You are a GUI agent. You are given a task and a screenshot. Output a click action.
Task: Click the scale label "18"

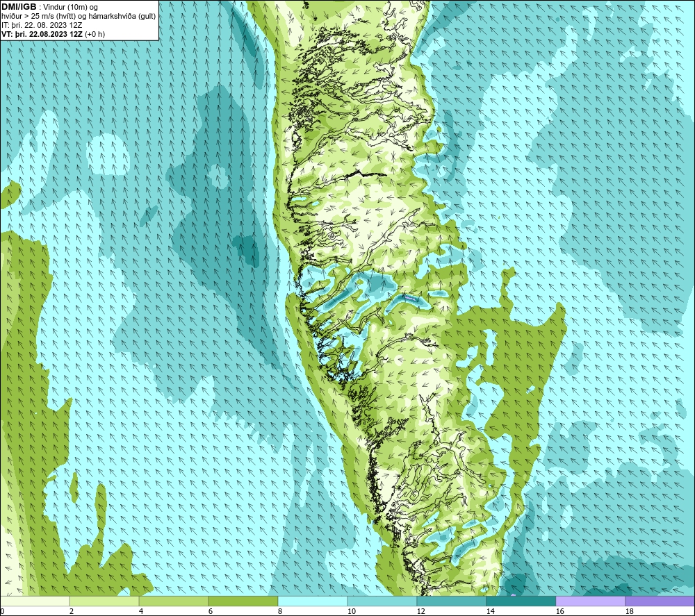coord(629,612)
